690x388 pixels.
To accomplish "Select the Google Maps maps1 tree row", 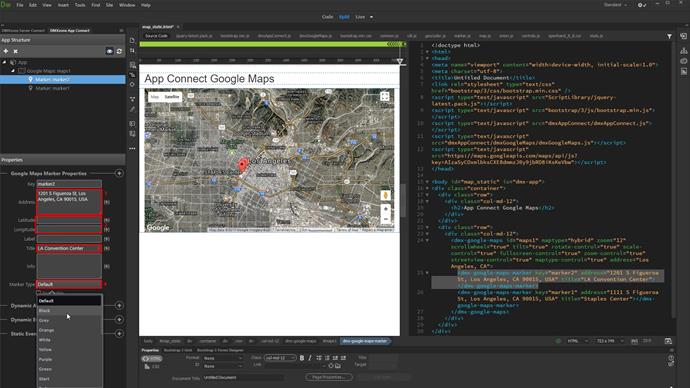I will [x=62, y=71].
